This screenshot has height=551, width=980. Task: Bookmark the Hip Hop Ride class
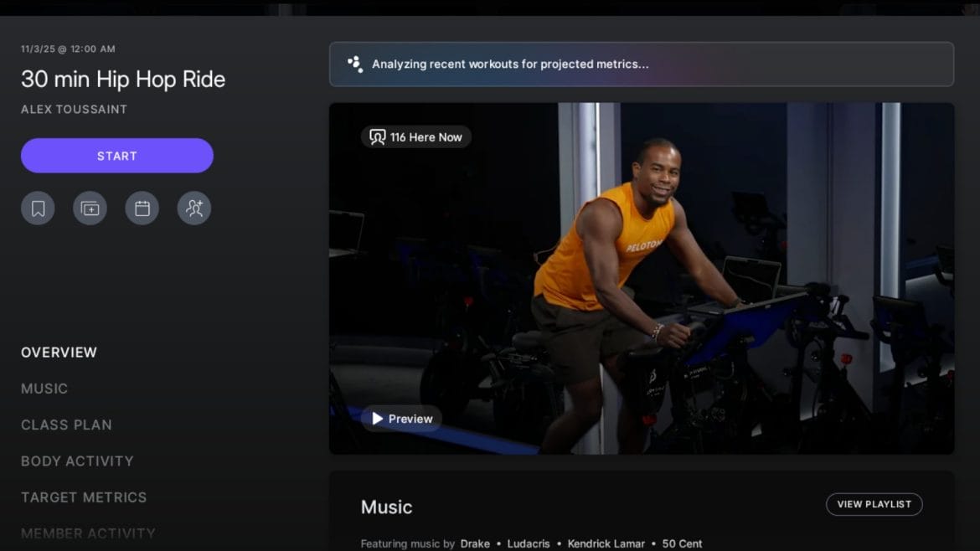coord(38,208)
